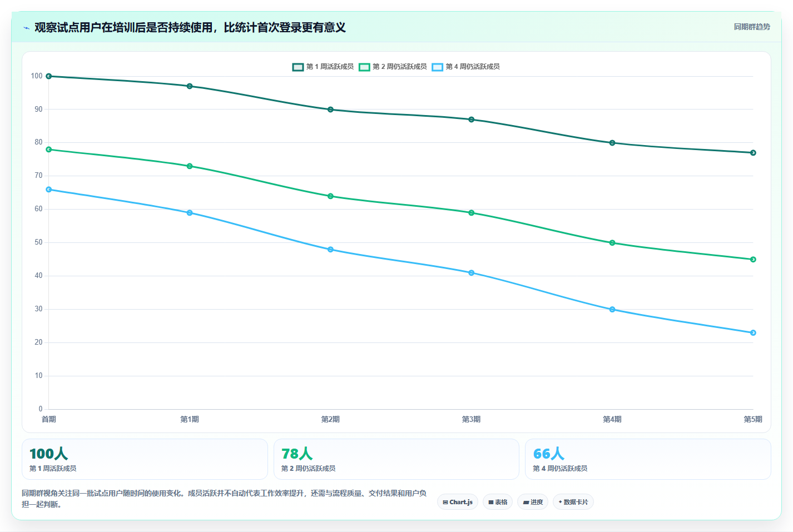
Task: Click the Chart.js tag
Action: point(458,502)
